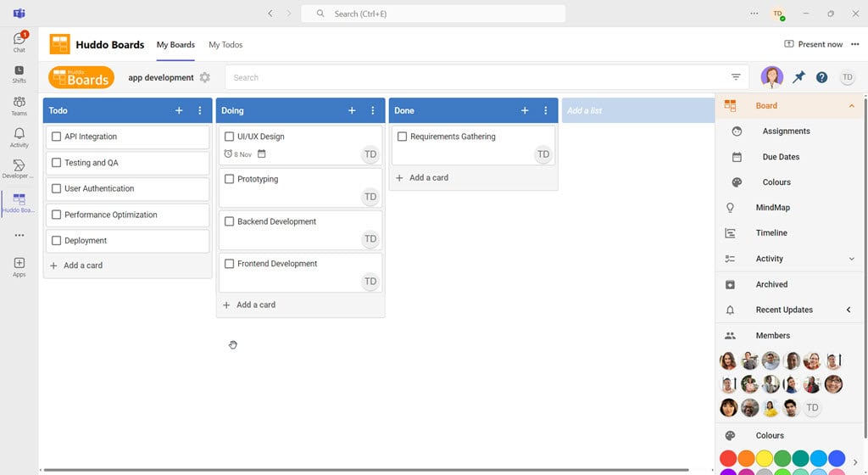Add a card with Done list plus icon
Image resolution: width=868 pixels, height=475 pixels.
[x=525, y=111]
